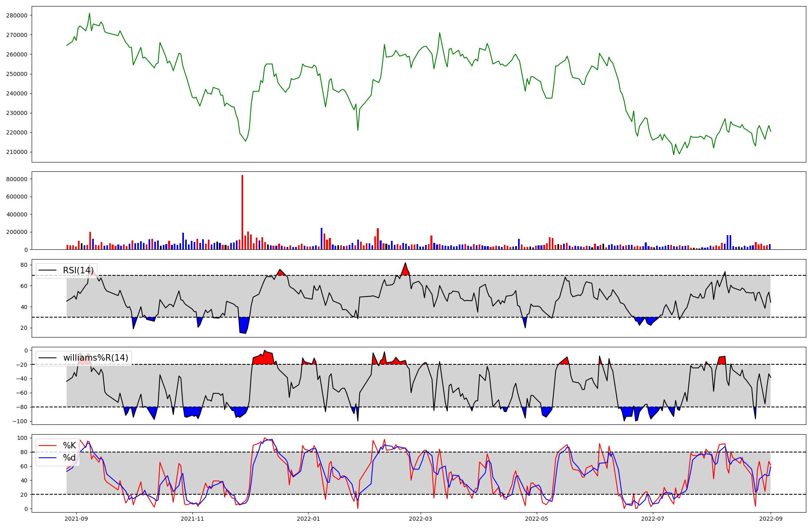Click the 2022-05 x-axis date label
Screen dimensions: 812x528
coord(537,519)
